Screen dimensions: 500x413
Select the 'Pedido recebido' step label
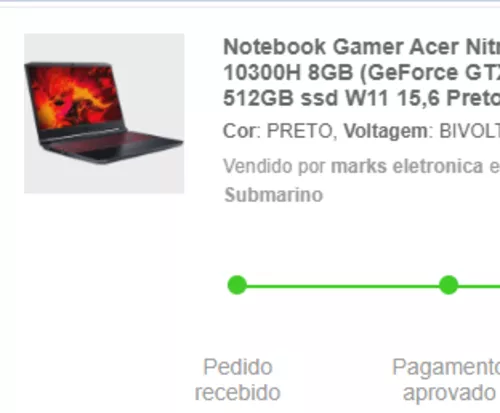(238, 380)
